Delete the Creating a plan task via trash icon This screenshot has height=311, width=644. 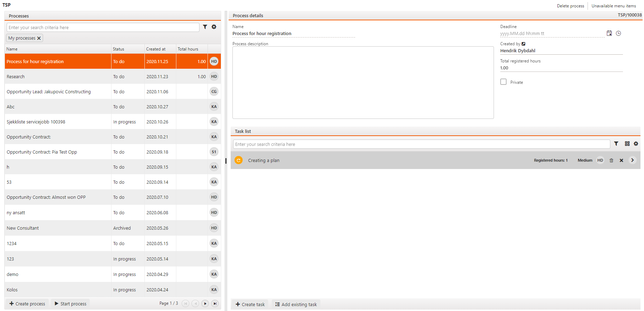(611, 160)
